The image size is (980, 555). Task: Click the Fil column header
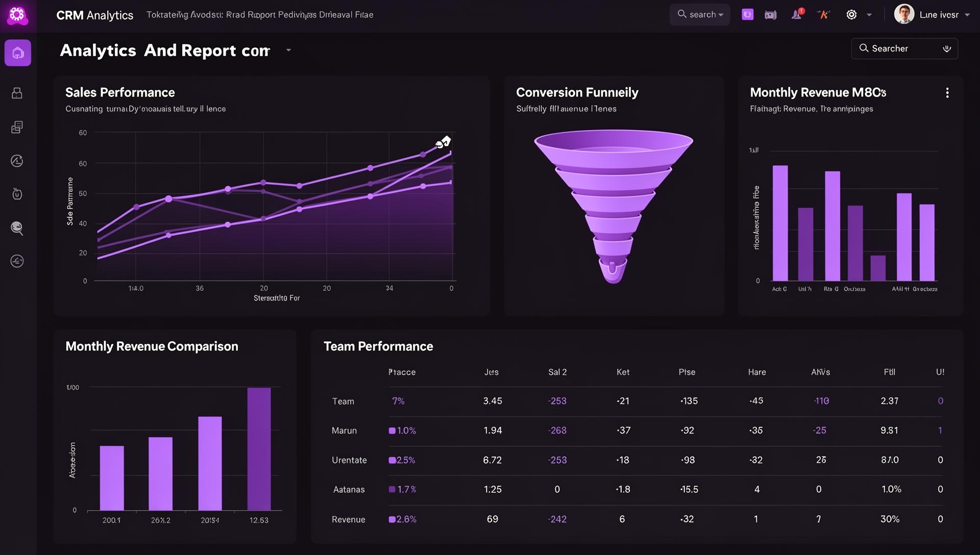pyautogui.click(x=890, y=372)
